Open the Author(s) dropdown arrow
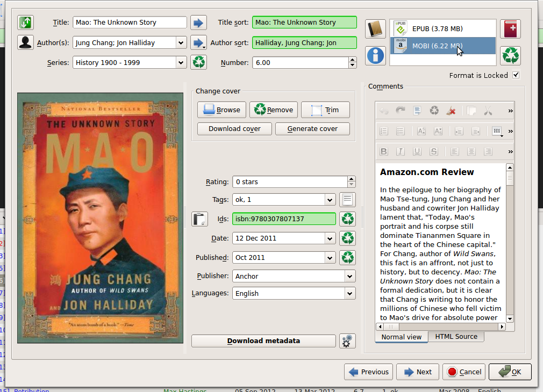This screenshot has height=392, width=543. [x=181, y=43]
